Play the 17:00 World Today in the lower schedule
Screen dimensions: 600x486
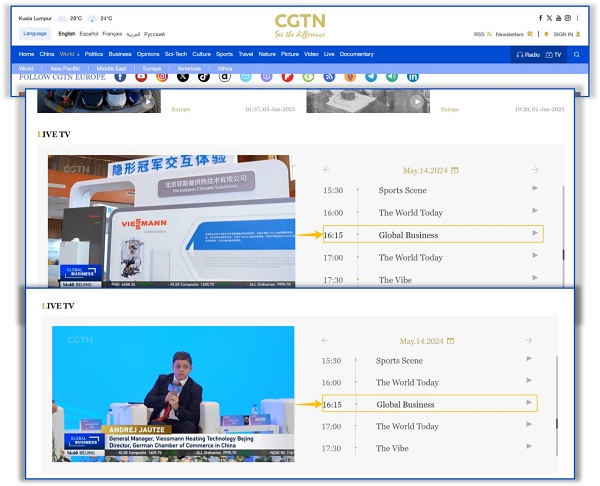[529, 424]
